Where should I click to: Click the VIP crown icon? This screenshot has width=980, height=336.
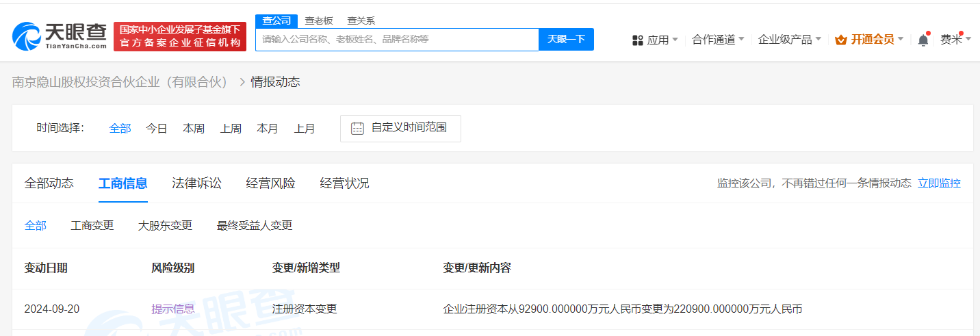(841, 40)
